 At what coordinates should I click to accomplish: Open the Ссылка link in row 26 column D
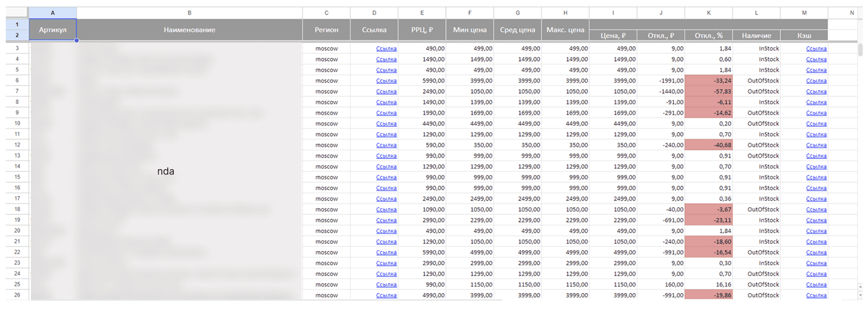(386, 295)
